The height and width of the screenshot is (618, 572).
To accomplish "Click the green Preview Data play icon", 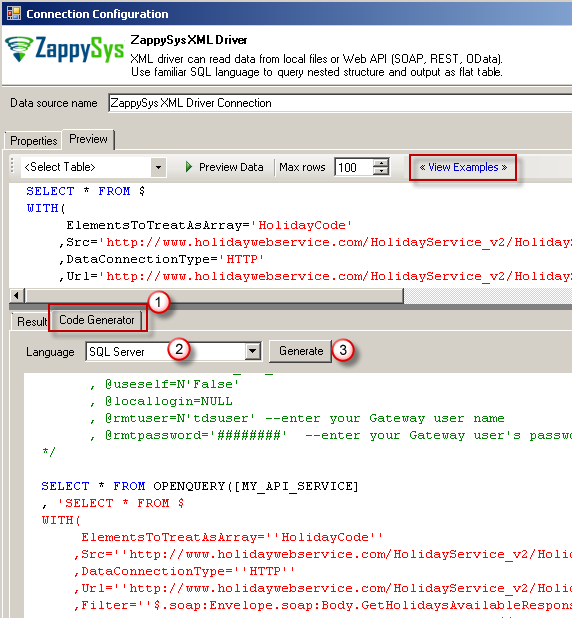I will (x=189, y=167).
